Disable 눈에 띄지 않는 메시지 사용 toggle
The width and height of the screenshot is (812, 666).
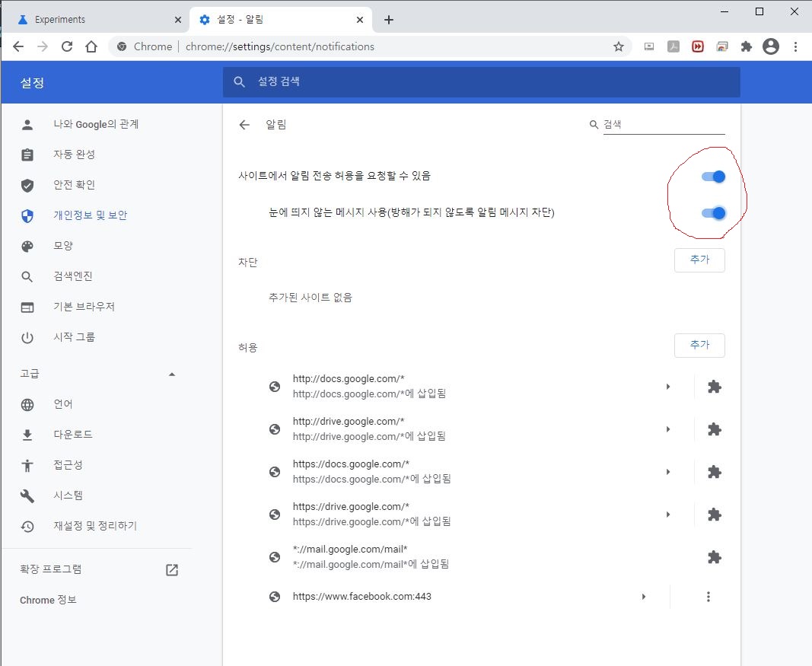[713, 213]
